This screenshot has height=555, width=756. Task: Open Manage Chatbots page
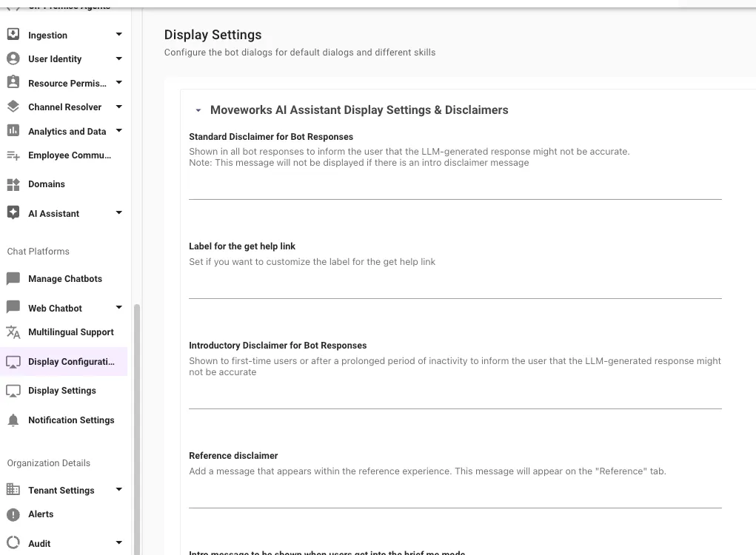pos(64,278)
